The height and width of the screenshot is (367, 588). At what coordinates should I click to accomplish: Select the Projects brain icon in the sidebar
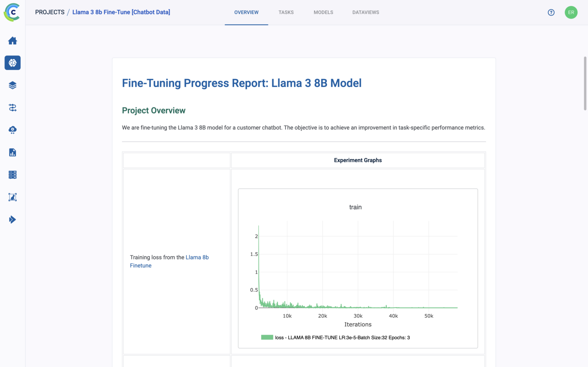pyautogui.click(x=13, y=63)
